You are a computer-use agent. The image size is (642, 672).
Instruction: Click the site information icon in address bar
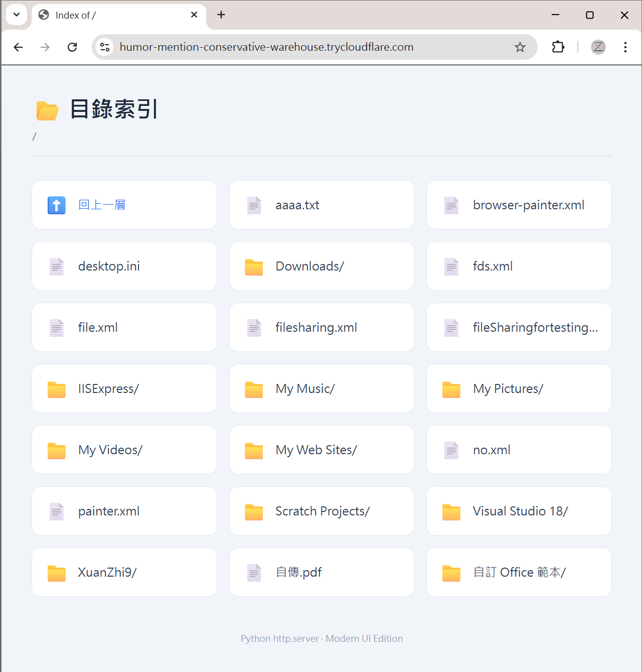click(105, 47)
